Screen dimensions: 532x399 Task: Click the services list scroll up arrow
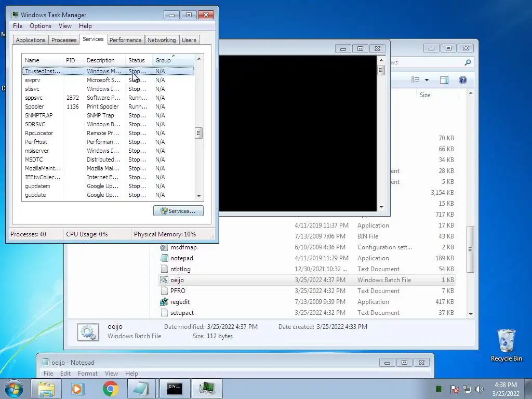199,59
